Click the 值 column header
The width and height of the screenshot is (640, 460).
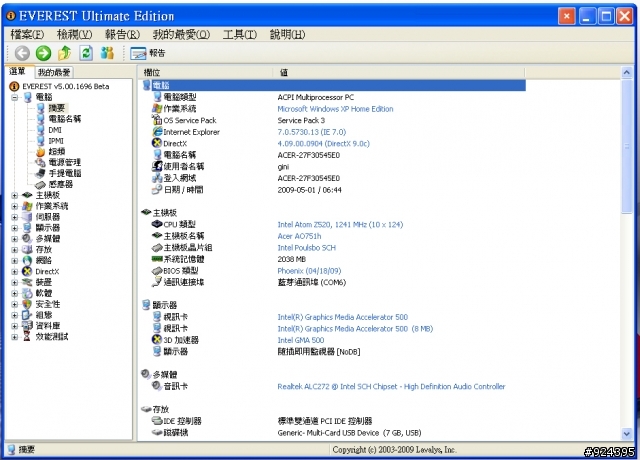click(x=398, y=73)
